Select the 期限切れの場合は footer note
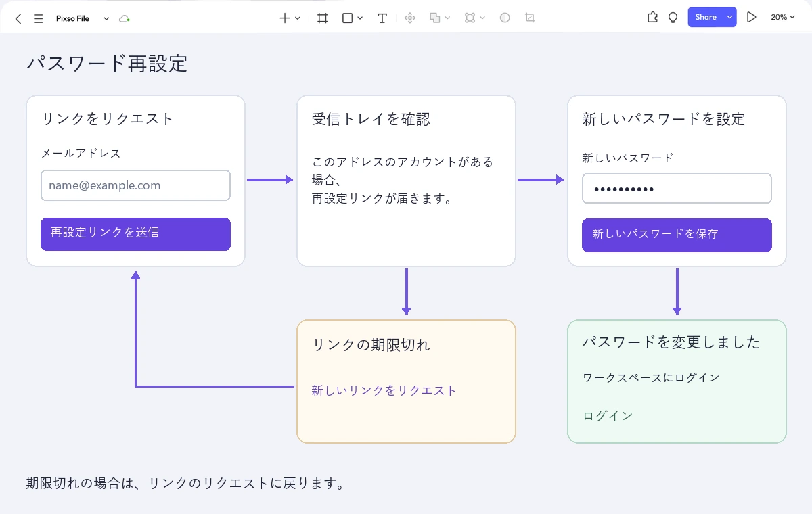The height and width of the screenshot is (514, 812). (x=185, y=484)
